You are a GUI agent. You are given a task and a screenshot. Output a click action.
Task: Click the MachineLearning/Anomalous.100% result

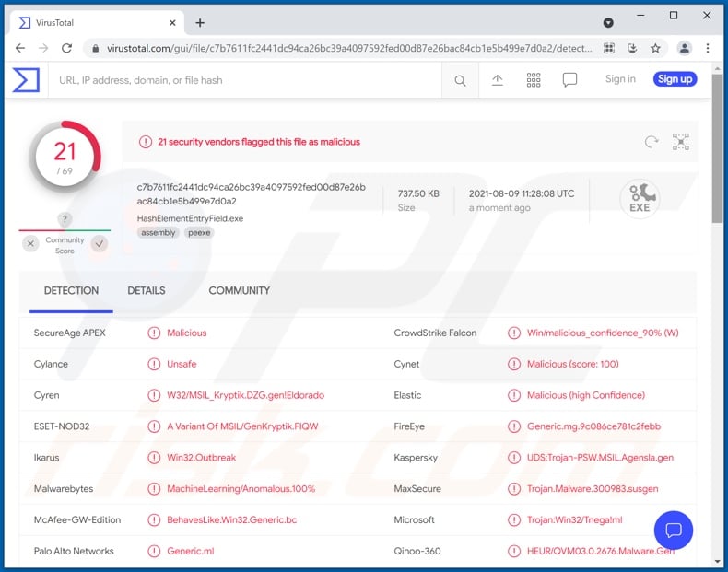[241, 488]
